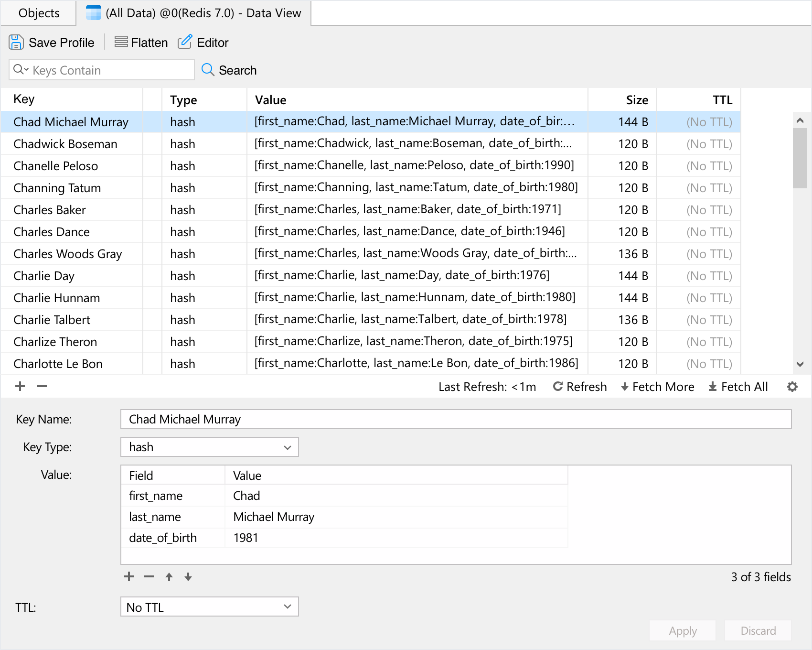Add a new hash field row
This screenshot has height=650, width=812.
point(129,577)
